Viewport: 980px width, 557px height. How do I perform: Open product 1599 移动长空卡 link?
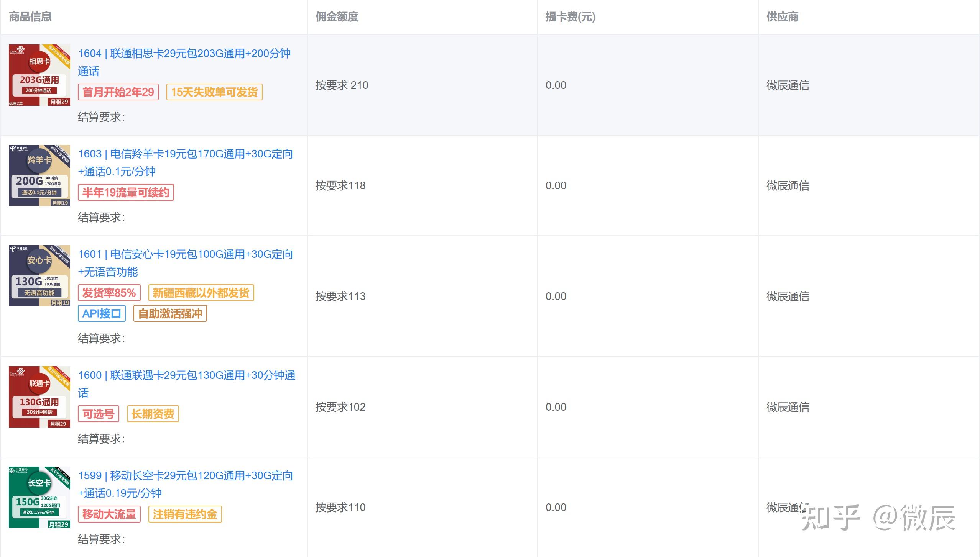[x=186, y=484]
